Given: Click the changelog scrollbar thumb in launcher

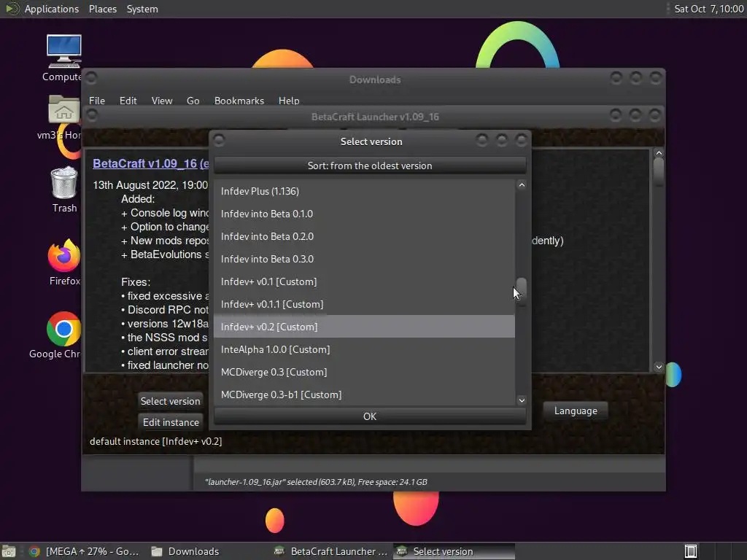Looking at the screenshot, I should point(659,172).
